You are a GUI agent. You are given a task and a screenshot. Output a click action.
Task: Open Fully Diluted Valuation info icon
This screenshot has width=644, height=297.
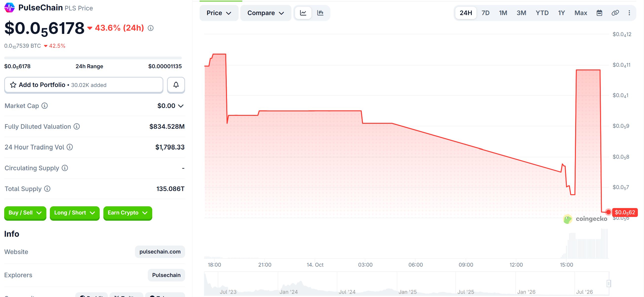(x=77, y=127)
